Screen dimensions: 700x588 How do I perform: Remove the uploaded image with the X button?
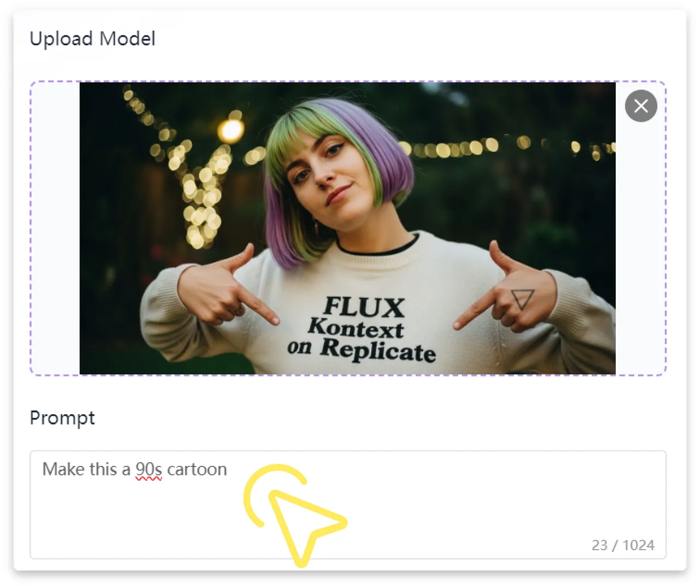pyautogui.click(x=641, y=106)
